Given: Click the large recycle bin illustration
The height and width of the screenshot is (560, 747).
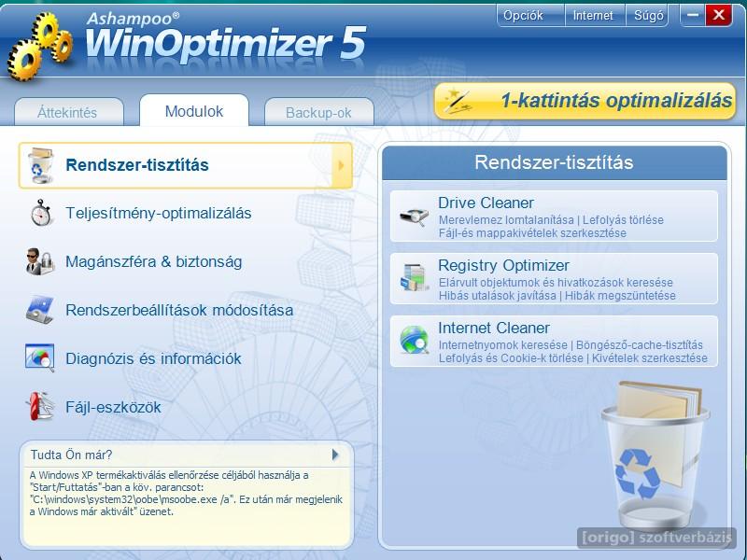Looking at the screenshot, I should (655, 455).
